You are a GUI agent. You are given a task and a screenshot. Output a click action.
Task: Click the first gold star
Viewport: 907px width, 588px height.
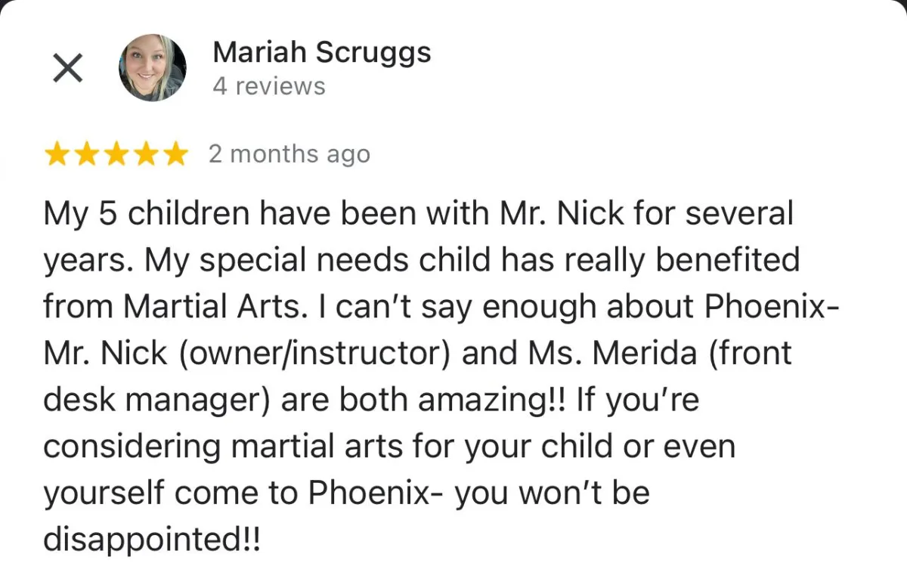click(x=57, y=154)
